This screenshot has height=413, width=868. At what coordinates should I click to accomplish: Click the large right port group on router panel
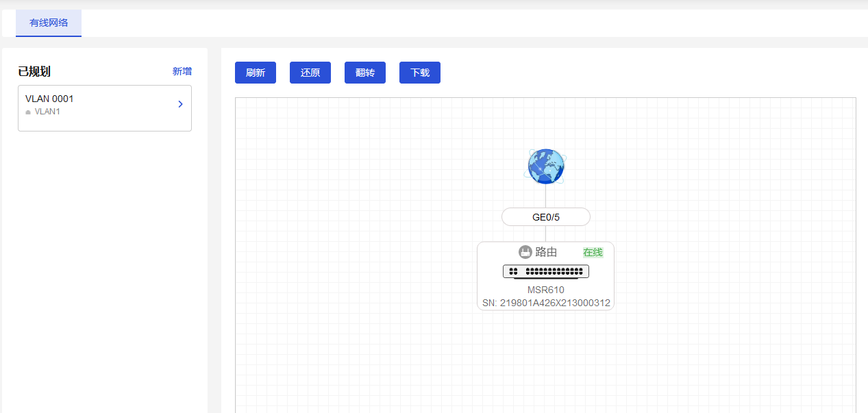[x=554, y=271]
